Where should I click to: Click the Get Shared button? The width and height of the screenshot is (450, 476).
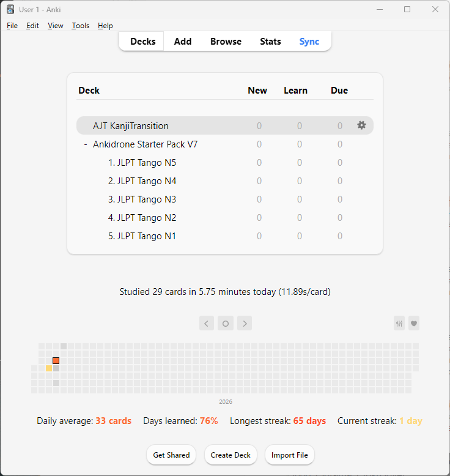pos(171,455)
